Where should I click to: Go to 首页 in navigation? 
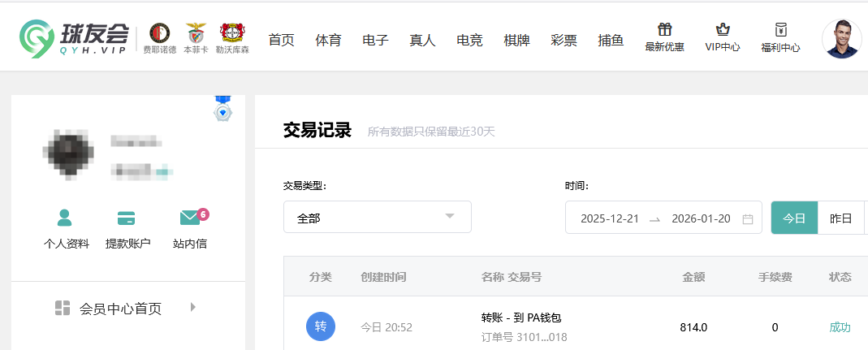[x=281, y=40]
